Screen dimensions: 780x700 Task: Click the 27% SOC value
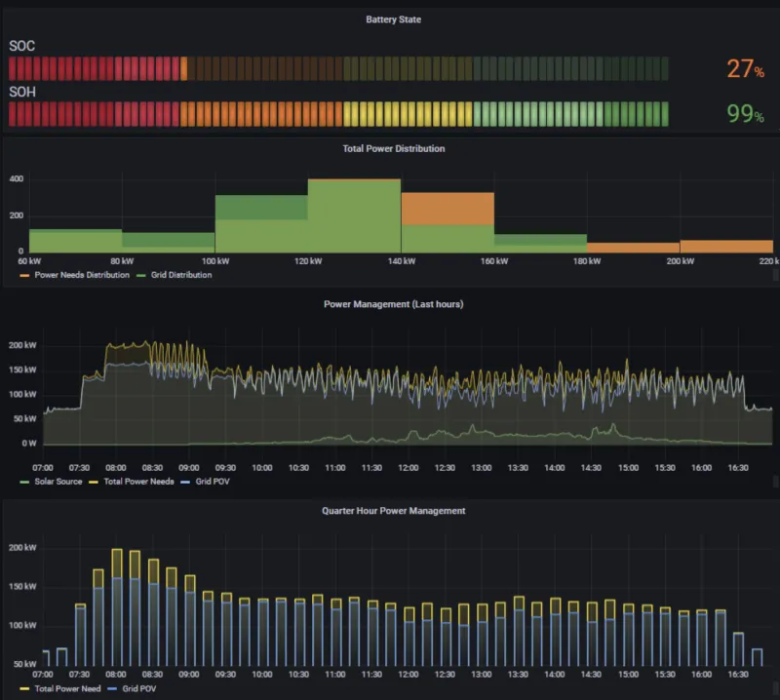coord(745,68)
